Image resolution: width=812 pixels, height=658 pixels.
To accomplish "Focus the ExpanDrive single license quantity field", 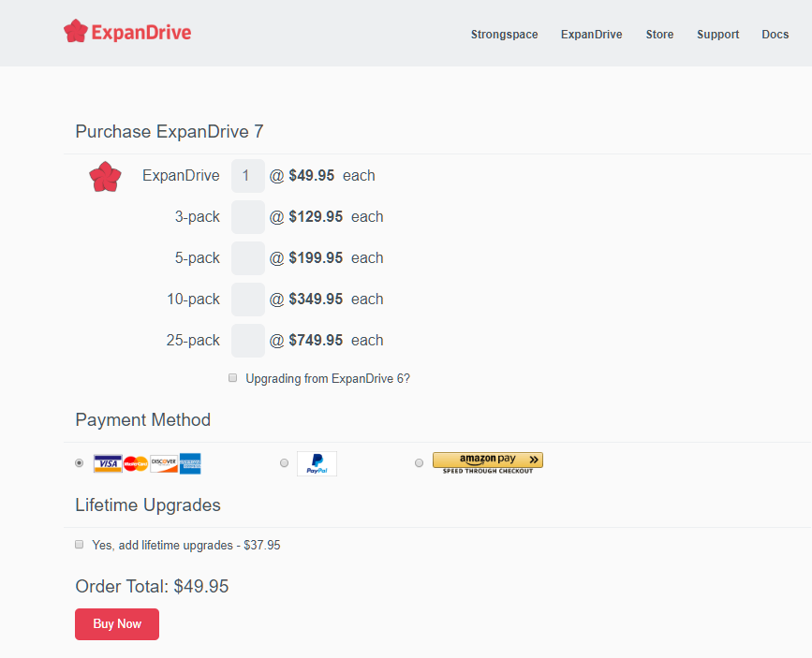I will [x=248, y=176].
